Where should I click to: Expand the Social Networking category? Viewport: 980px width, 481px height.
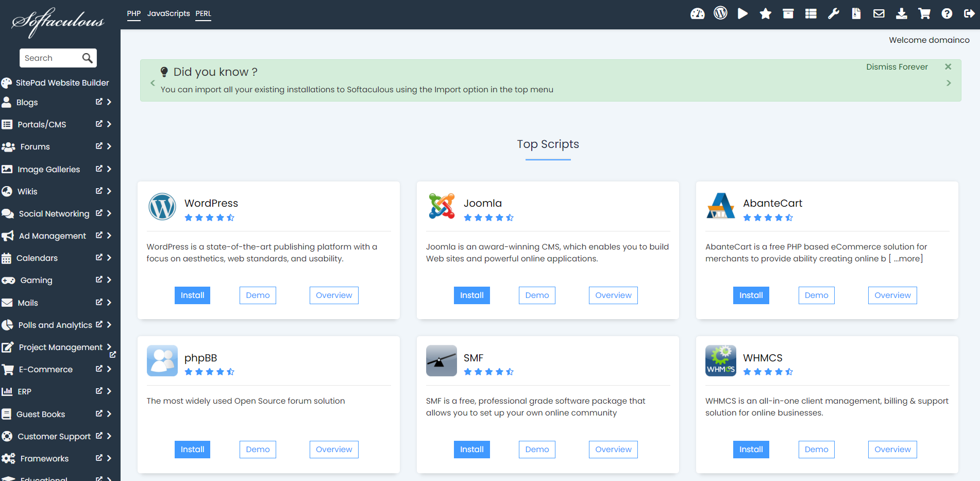(109, 213)
